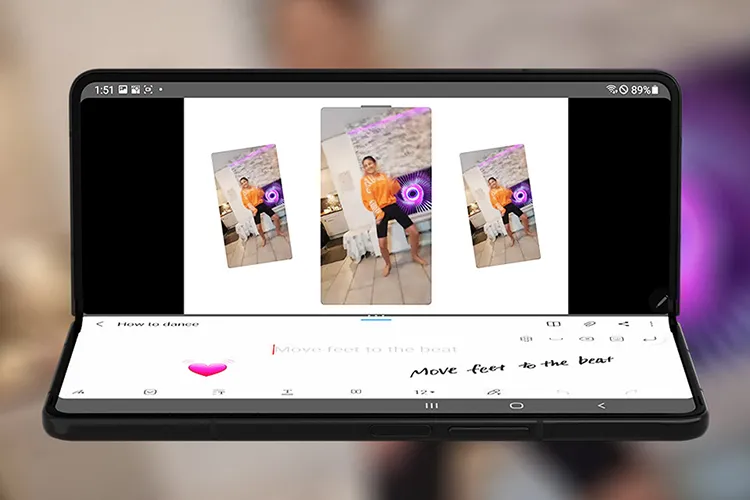This screenshot has height=500, width=750.
Task: Tap the How to dance note title
Action: (x=158, y=324)
